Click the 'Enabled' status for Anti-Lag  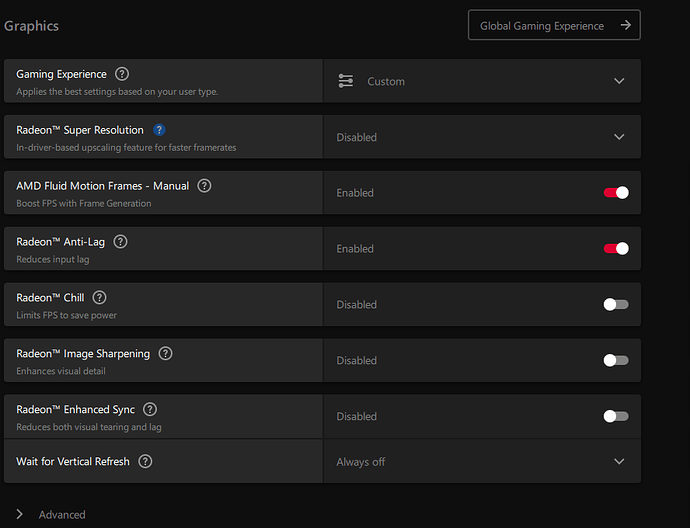(x=355, y=249)
